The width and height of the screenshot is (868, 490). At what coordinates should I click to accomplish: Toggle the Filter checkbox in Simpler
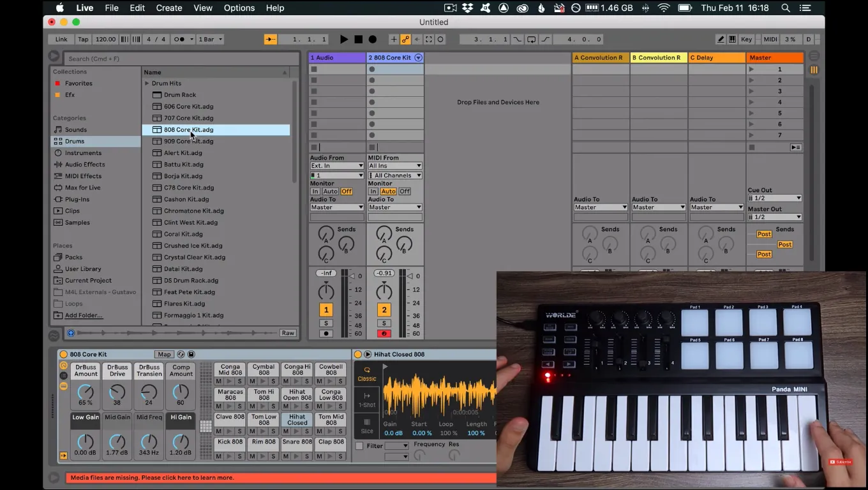359,446
